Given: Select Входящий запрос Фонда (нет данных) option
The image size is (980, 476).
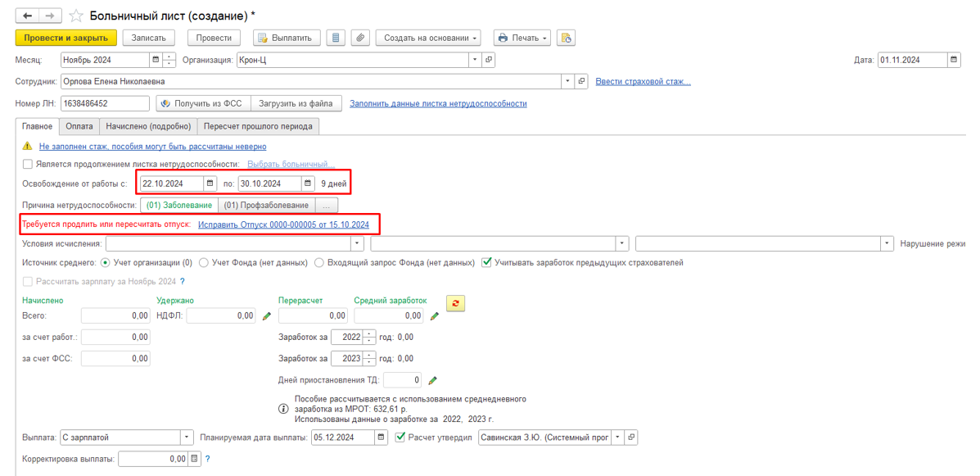Looking at the screenshot, I should tap(319, 263).
